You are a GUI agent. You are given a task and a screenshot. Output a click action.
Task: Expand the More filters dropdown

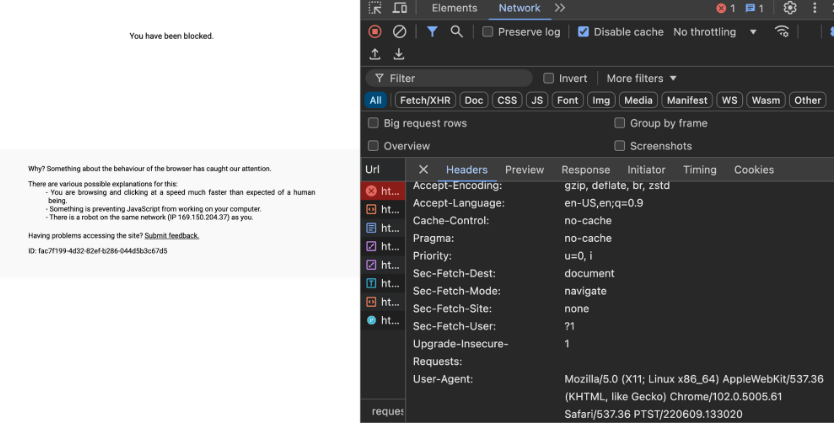click(641, 78)
